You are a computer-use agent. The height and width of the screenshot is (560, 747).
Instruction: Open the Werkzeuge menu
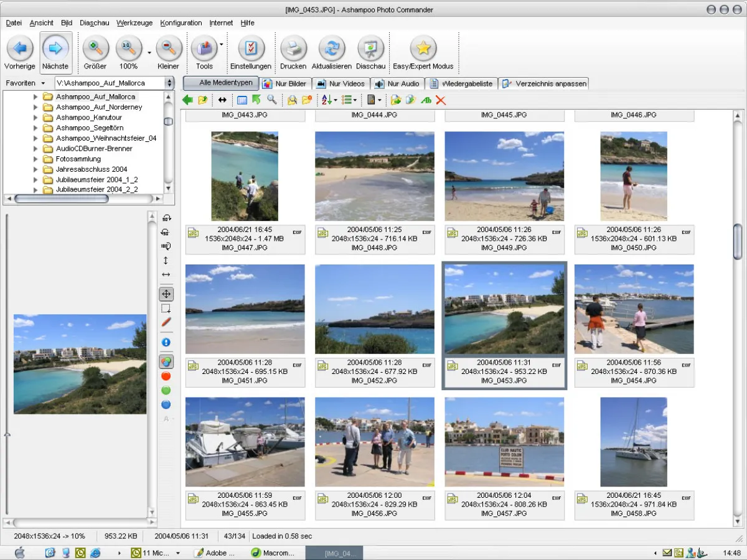point(134,23)
